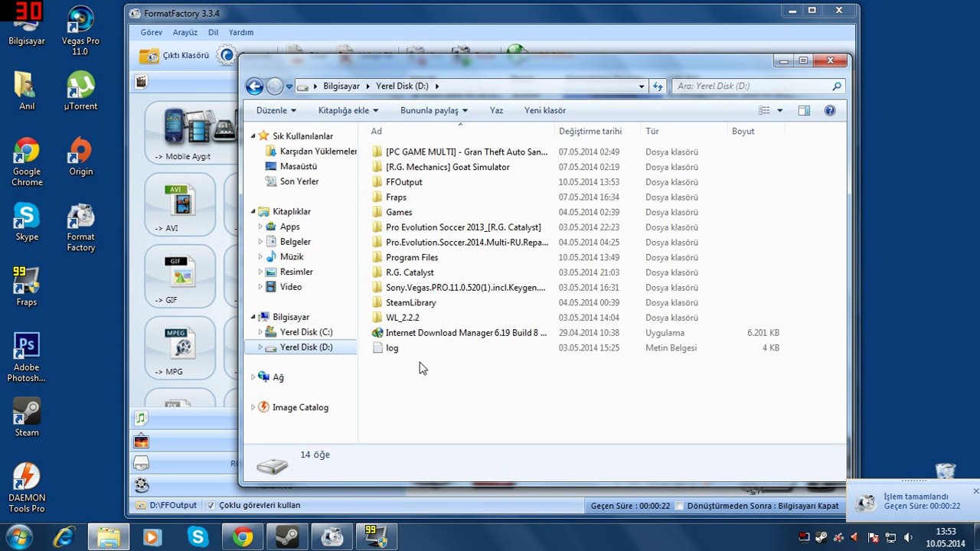This screenshot has height=551, width=980.
Task: Open Steam from the taskbar
Action: [287, 536]
